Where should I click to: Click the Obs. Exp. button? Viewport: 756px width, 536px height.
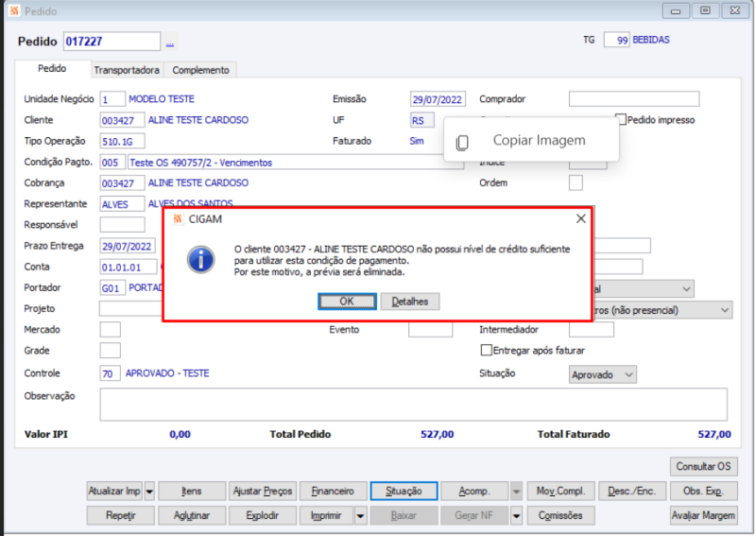703,492
